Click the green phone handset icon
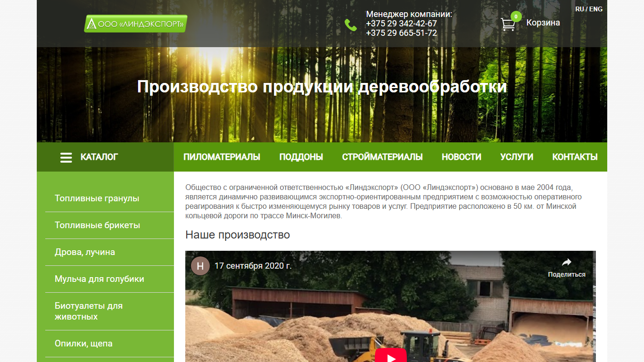Image resolution: width=644 pixels, height=362 pixels. (351, 25)
